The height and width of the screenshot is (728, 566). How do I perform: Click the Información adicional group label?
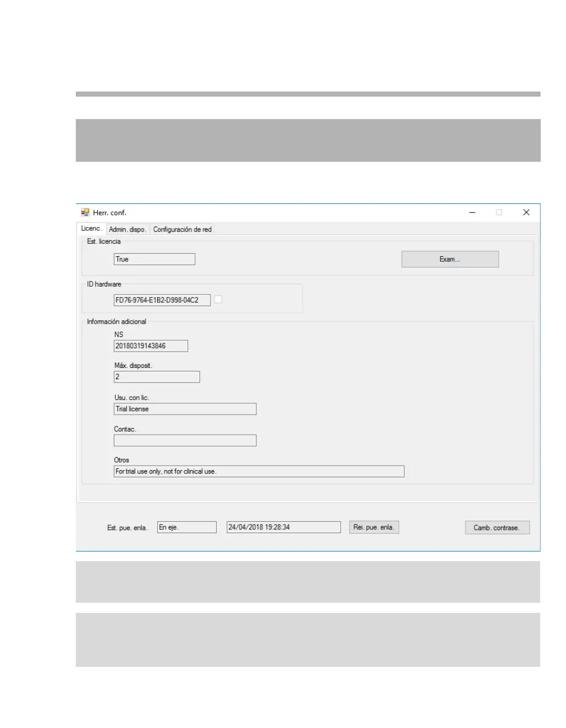[116, 321]
